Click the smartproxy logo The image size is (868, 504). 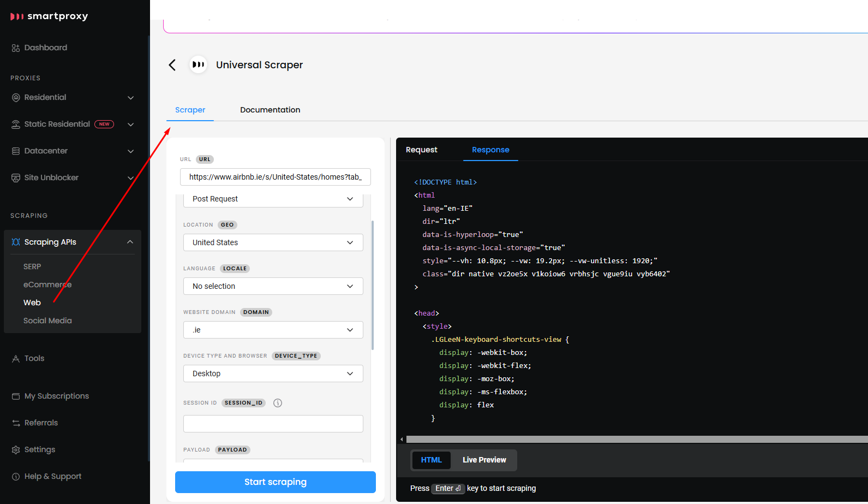pyautogui.click(x=49, y=16)
